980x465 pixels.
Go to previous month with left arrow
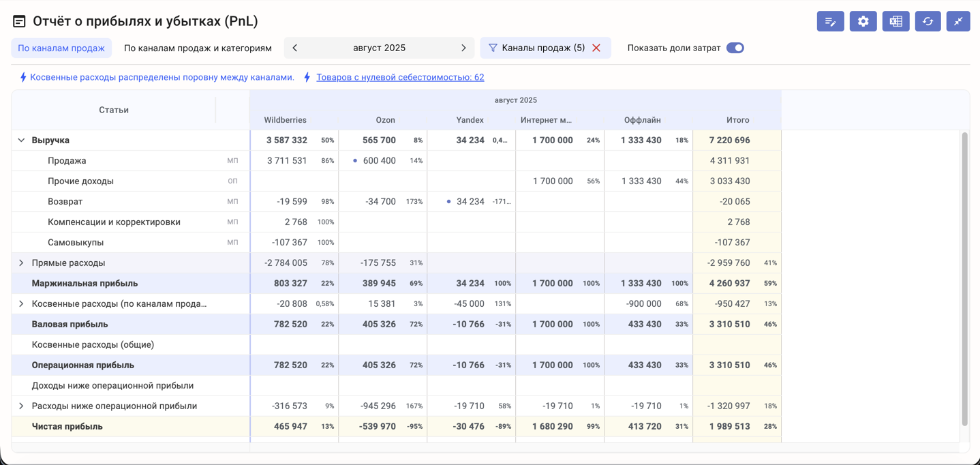pos(295,48)
